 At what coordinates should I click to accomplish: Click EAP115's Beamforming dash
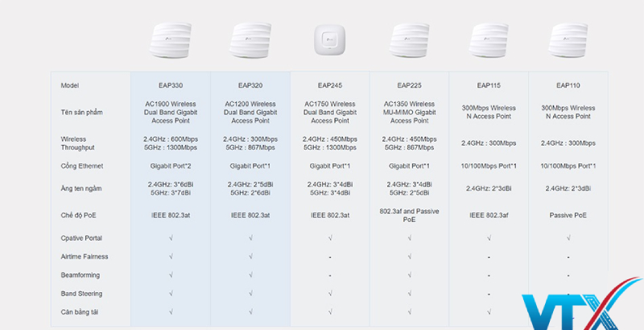click(489, 276)
